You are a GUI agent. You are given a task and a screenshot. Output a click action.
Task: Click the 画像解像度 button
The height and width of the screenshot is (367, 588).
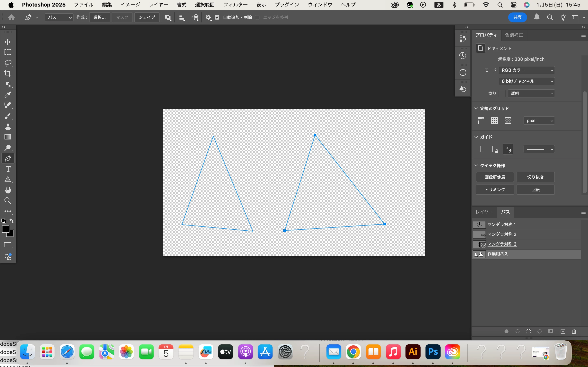click(x=495, y=177)
